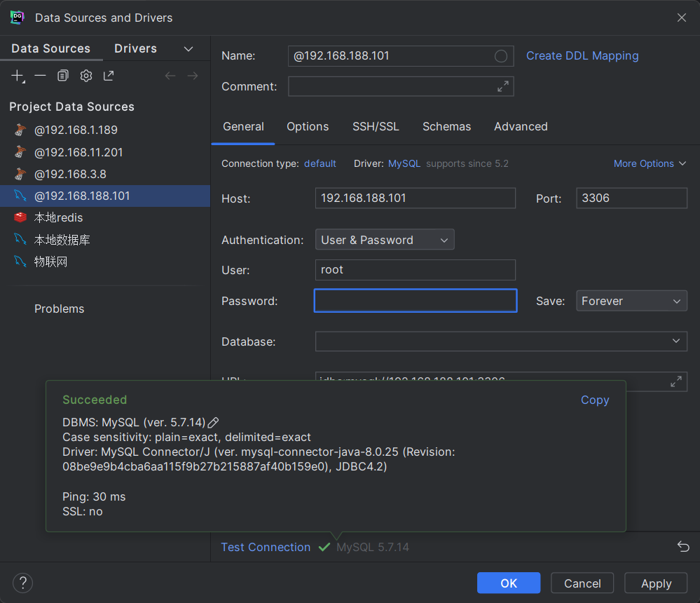The height and width of the screenshot is (603, 700).
Task: Select the 本地redis data source
Action: (x=59, y=217)
